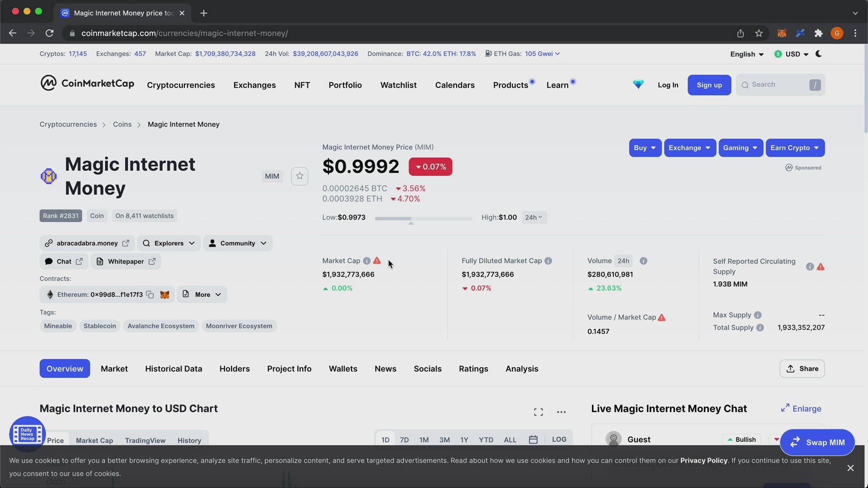The height and width of the screenshot is (488, 868).
Task: Select ALL chart range
Action: [x=510, y=440]
